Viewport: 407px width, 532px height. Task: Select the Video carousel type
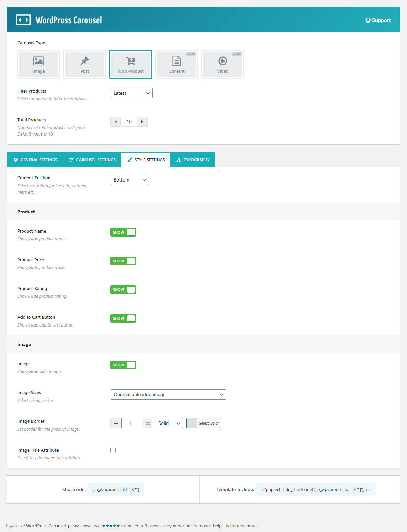coord(223,64)
